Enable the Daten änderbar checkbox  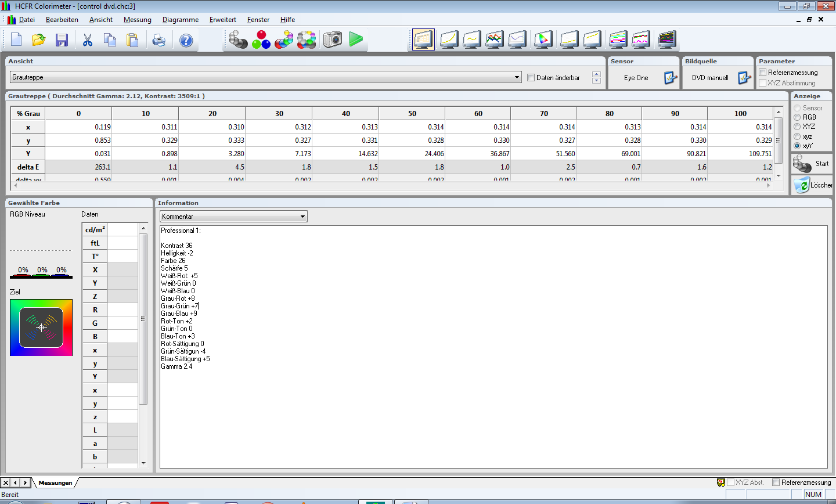point(531,77)
